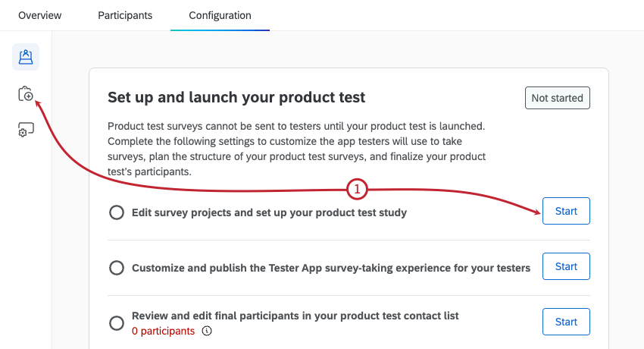Mark the Review and edit participants circle

pos(117,323)
